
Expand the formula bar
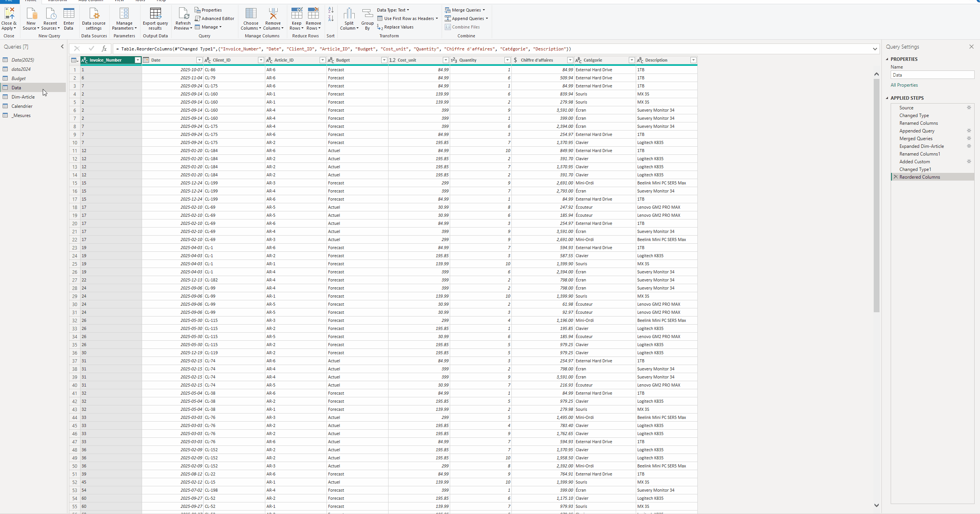pyautogui.click(x=875, y=49)
